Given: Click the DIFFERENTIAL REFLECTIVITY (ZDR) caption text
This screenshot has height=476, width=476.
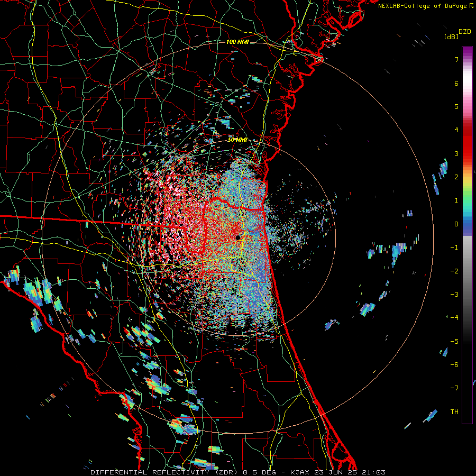Looking at the screenshot, I should (165, 472).
